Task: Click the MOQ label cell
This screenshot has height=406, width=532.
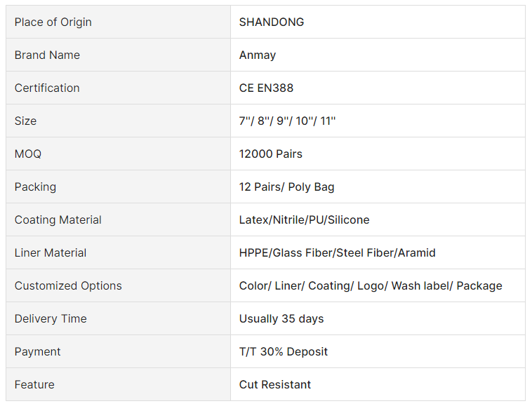Action: (118, 154)
